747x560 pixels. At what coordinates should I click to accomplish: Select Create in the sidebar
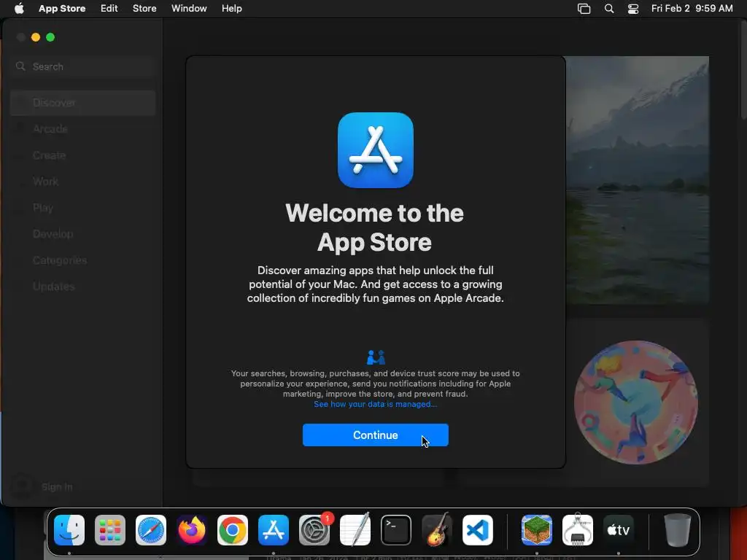pyautogui.click(x=83, y=155)
